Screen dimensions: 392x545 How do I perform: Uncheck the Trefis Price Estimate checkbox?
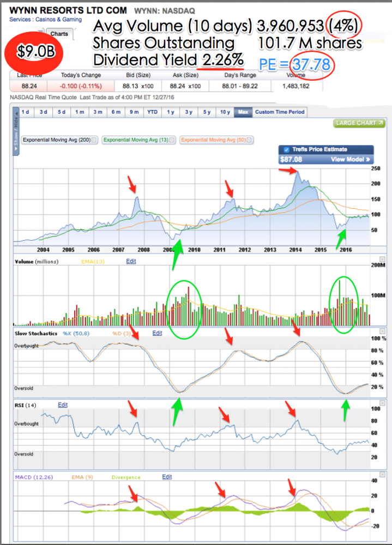coord(286,149)
